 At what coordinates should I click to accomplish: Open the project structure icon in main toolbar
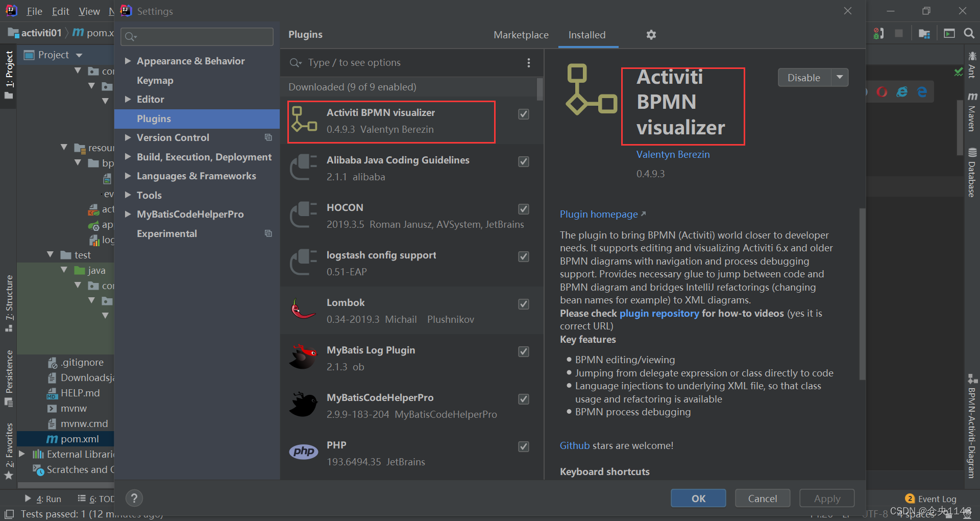(924, 34)
